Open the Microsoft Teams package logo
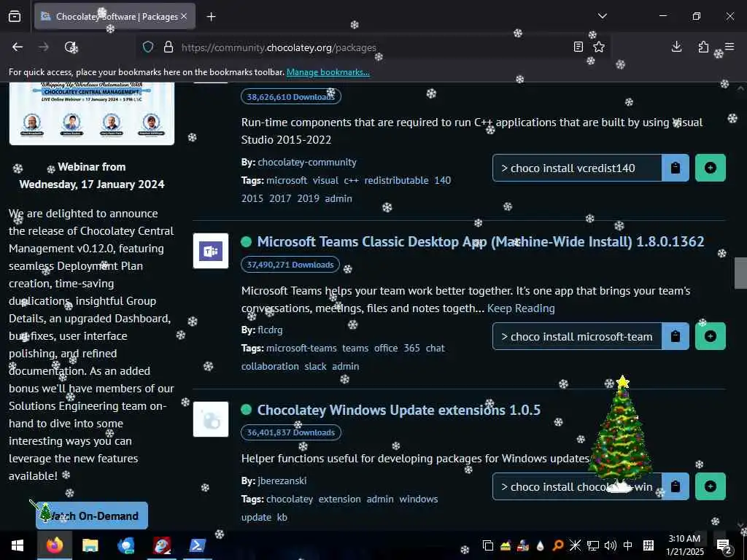747x560 pixels. point(211,251)
